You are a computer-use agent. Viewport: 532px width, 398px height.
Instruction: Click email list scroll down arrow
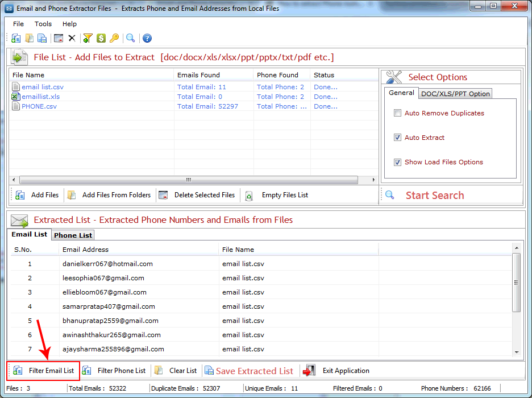tap(517, 352)
